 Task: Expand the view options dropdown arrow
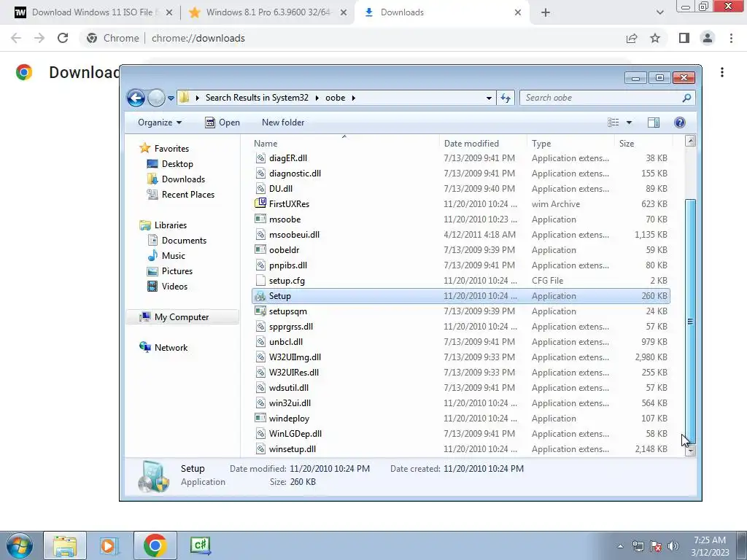click(x=629, y=122)
